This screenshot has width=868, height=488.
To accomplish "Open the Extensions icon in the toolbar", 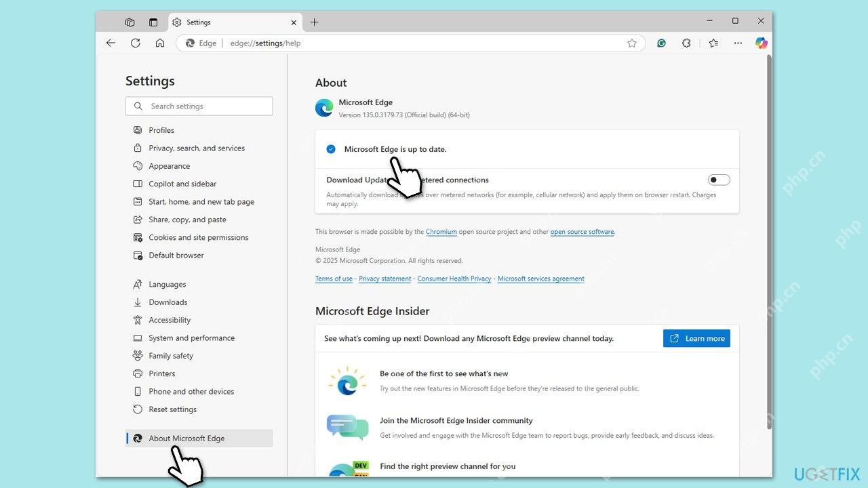I will pos(686,43).
